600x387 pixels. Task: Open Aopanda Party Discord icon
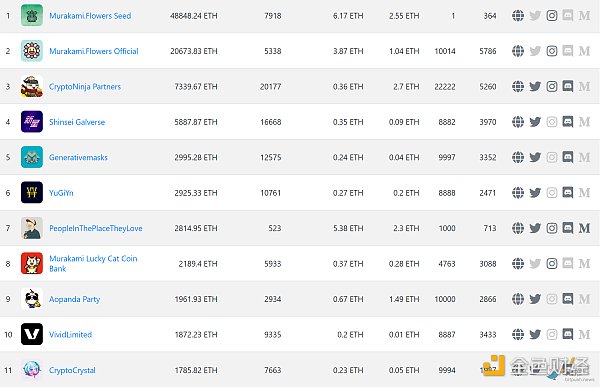[x=568, y=299]
